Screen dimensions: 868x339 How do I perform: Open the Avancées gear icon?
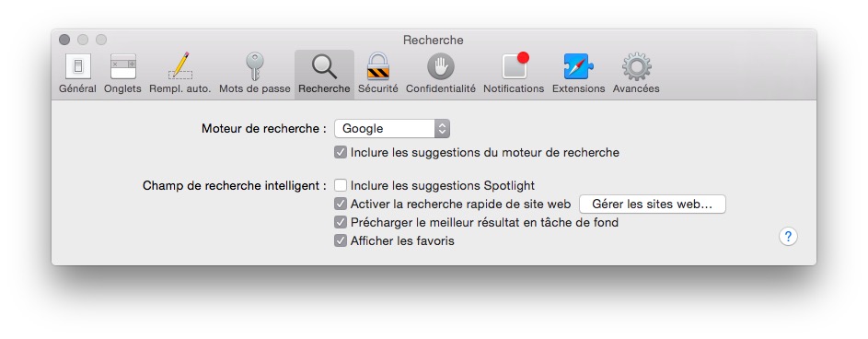[x=636, y=66]
